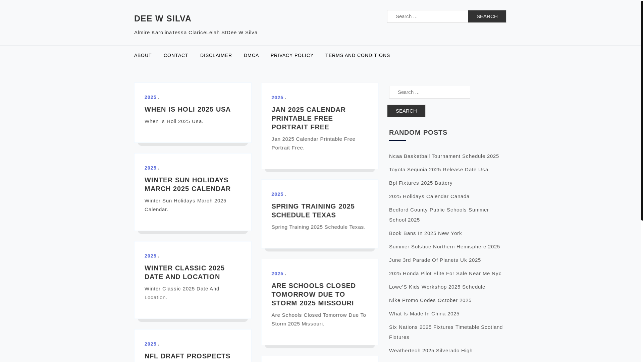Click the sidebar search input field
The height and width of the screenshot is (362, 644).
pos(430,92)
